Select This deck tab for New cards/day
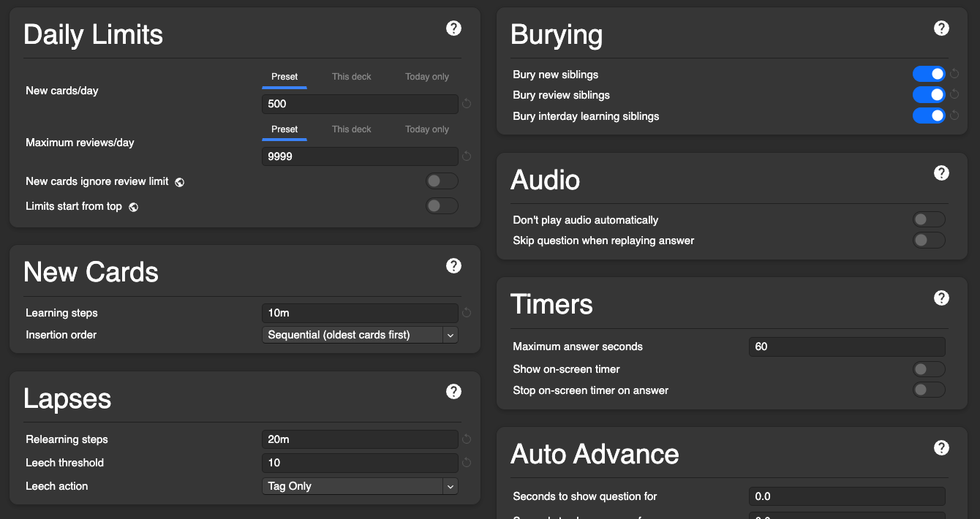 click(x=351, y=77)
